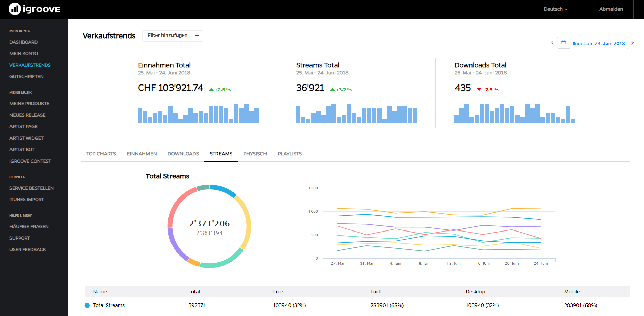Screen dimensions: 644x316
Task: Open Support in the sidebar menu
Action: (20, 238)
